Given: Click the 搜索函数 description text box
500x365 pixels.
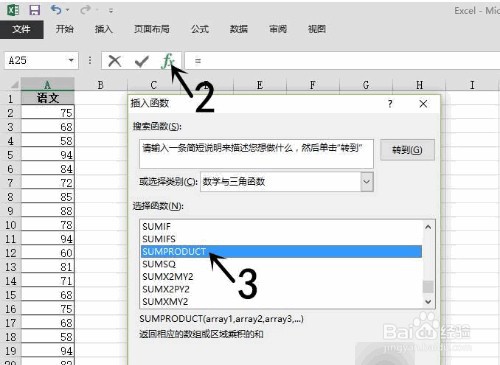Looking at the screenshot, I should pyautogui.click(x=256, y=154).
